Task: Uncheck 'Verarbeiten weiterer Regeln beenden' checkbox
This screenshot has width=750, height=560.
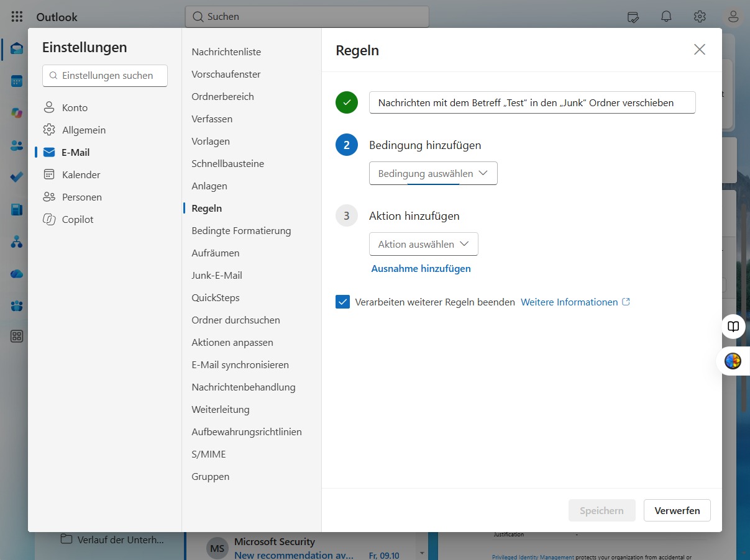Action: click(x=342, y=302)
